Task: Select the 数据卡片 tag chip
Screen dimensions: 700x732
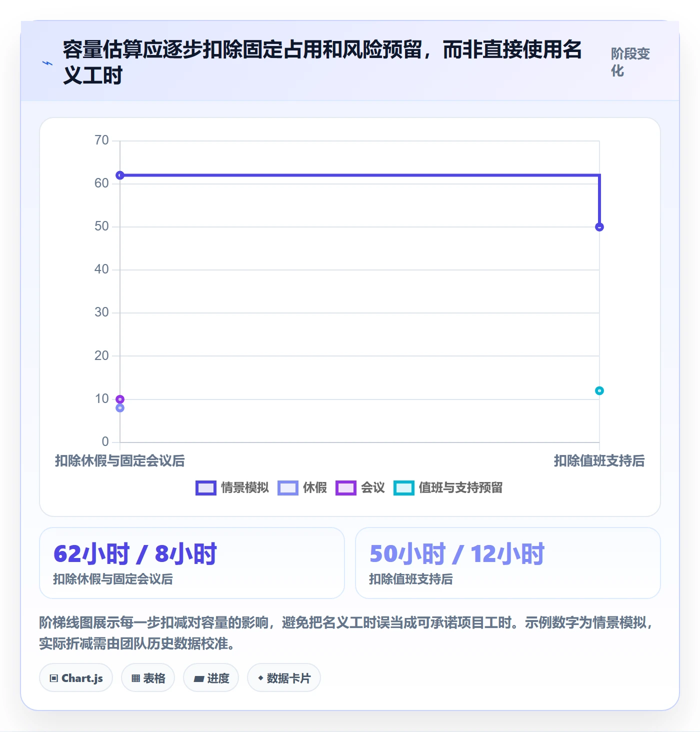Action: 284,678
